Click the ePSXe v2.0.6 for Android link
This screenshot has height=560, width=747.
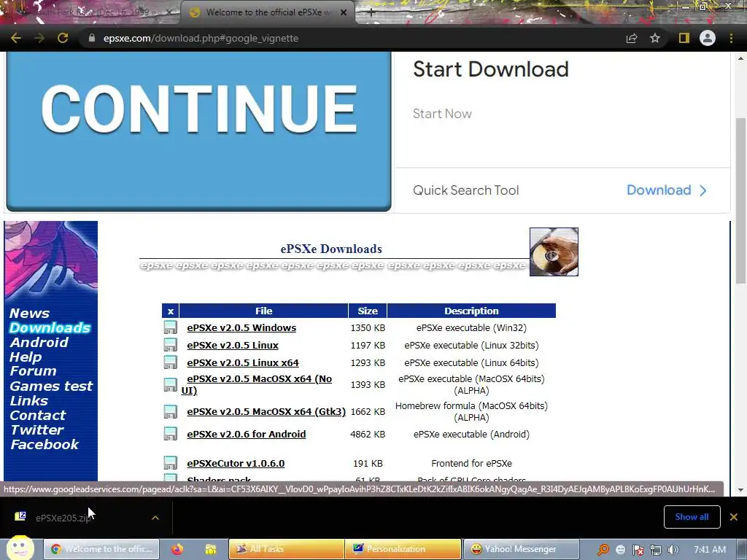point(247,435)
